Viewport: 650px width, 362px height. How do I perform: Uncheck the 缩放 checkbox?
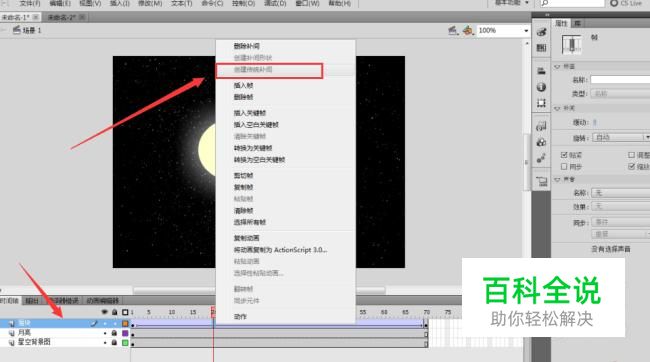pos(631,166)
